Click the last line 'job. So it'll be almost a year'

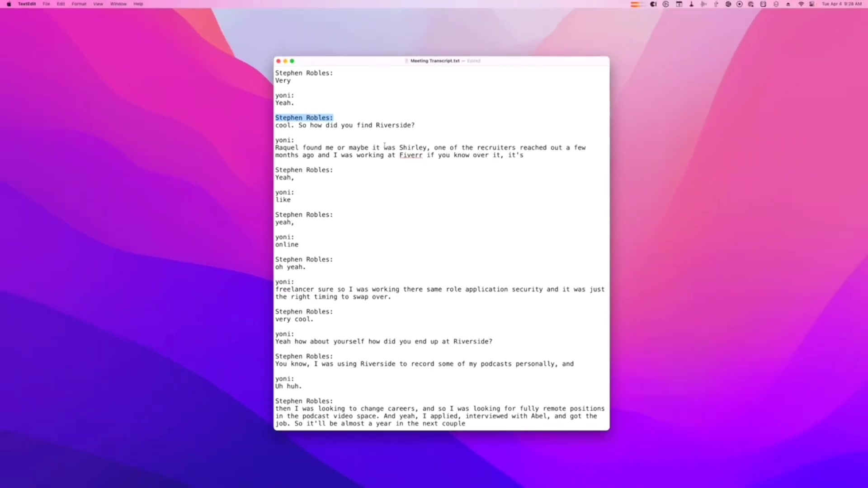pyautogui.click(x=370, y=423)
